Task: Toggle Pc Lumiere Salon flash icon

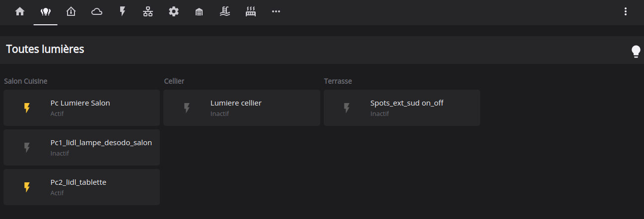Action: coord(27,108)
